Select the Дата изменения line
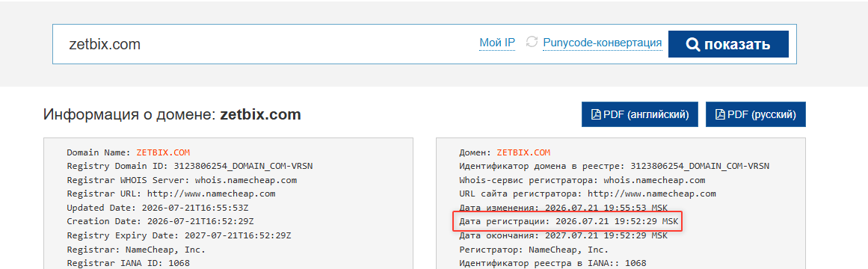 pyautogui.click(x=563, y=208)
